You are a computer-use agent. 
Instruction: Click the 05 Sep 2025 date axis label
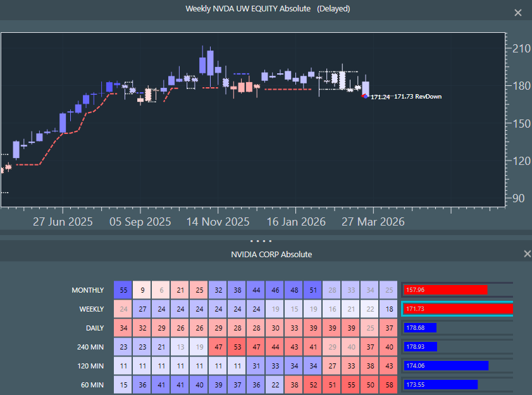pyautogui.click(x=140, y=222)
